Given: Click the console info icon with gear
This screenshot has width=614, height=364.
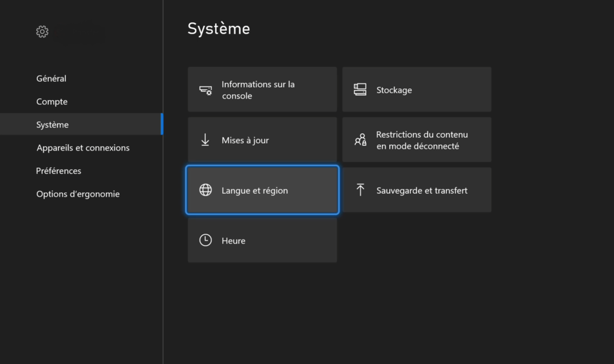Looking at the screenshot, I should 205,90.
